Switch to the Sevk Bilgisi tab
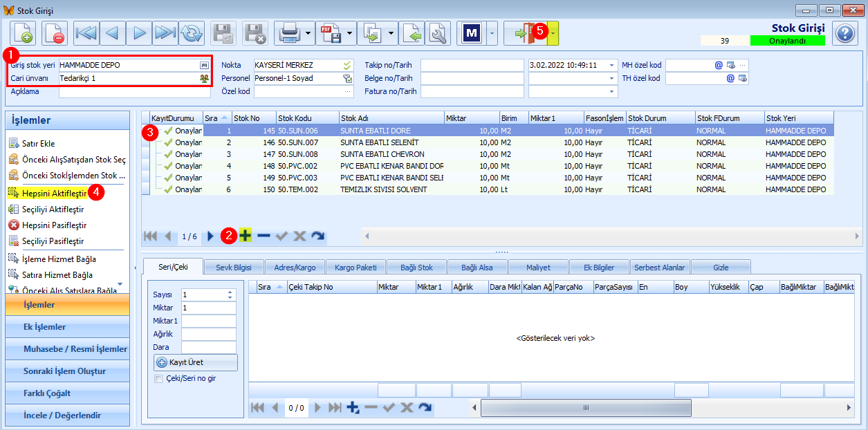 pyautogui.click(x=233, y=267)
